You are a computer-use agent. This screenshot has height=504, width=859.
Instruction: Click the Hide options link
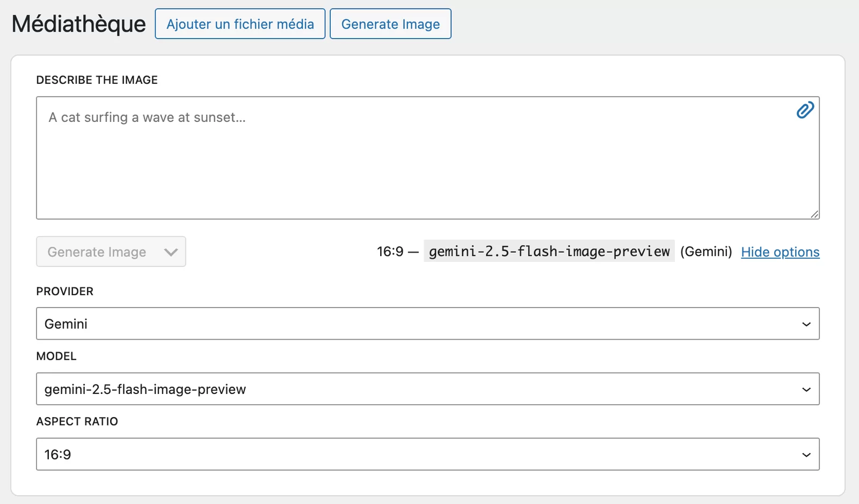780,252
